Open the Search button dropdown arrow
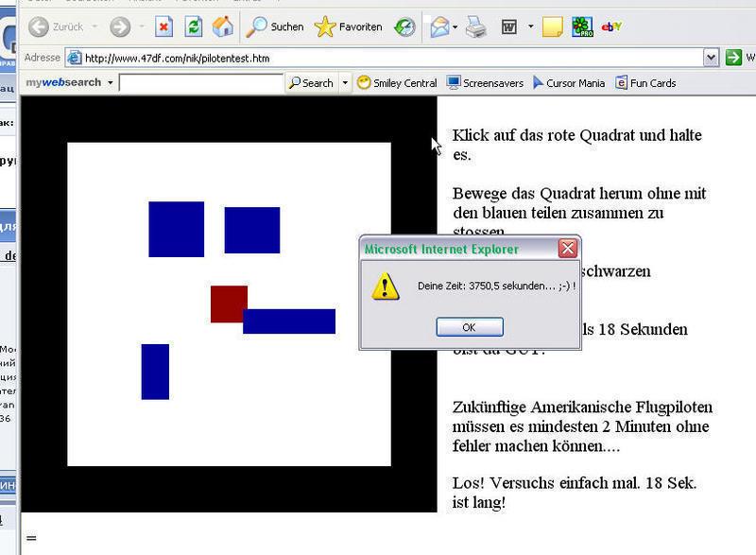 [345, 83]
